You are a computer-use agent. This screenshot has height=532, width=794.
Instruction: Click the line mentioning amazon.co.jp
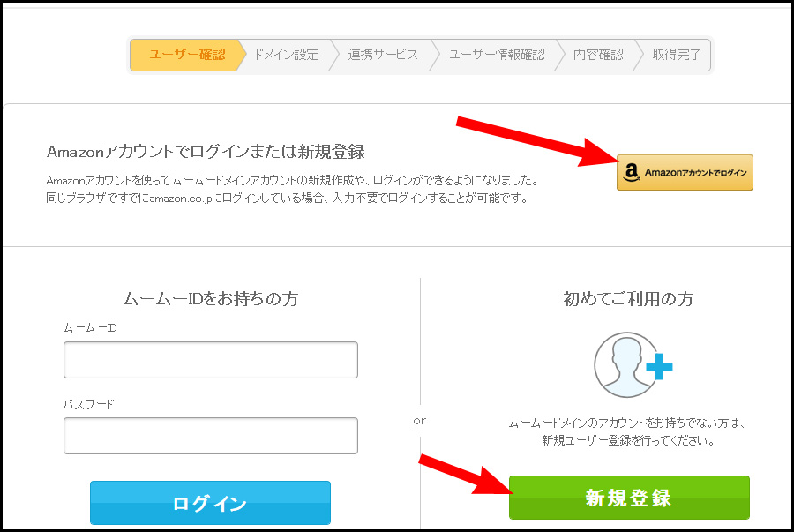click(287, 198)
